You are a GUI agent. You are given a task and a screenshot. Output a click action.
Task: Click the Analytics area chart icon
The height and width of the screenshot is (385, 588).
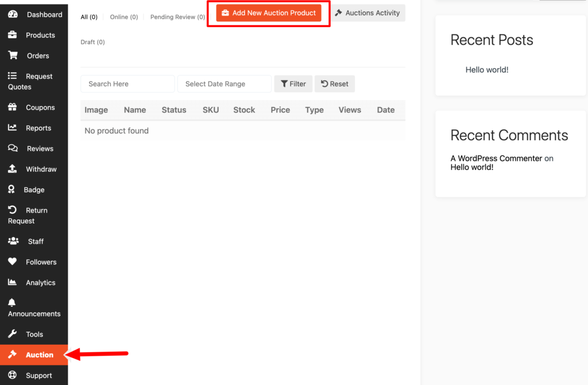13,282
